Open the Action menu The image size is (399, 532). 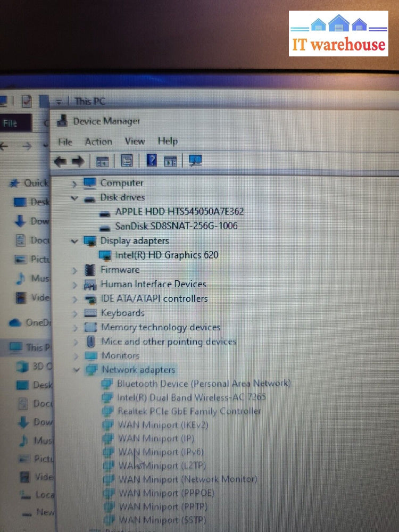pyautogui.click(x=98, y=142)
